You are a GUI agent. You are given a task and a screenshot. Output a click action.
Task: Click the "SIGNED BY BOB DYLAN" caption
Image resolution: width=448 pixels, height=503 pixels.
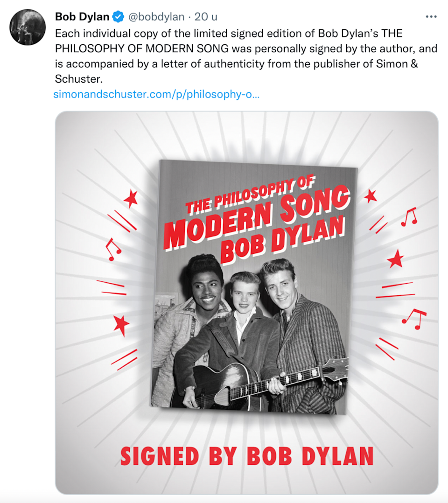click(x=247, y=456)
